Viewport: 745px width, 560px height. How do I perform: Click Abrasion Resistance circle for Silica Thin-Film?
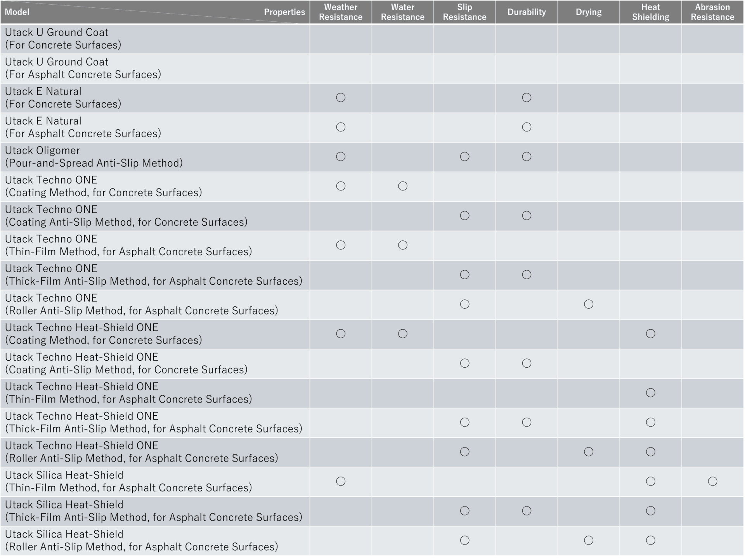(x=712, y=481)
